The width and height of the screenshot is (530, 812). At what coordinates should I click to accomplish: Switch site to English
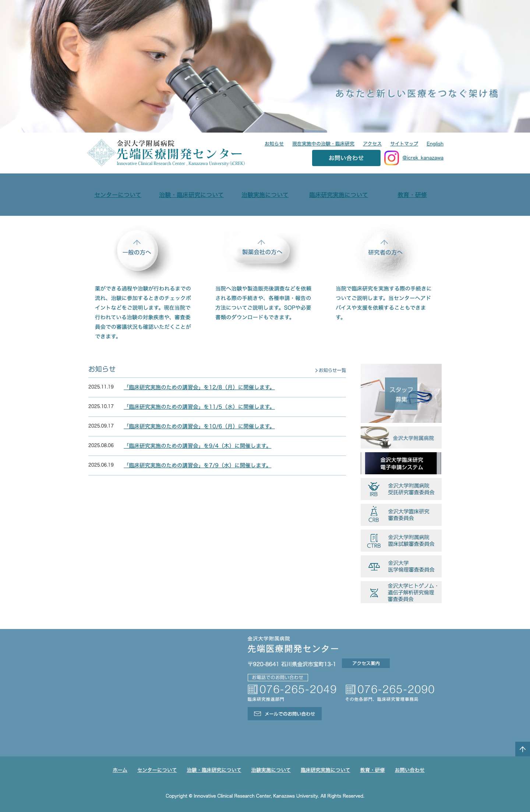pos(435,144)
